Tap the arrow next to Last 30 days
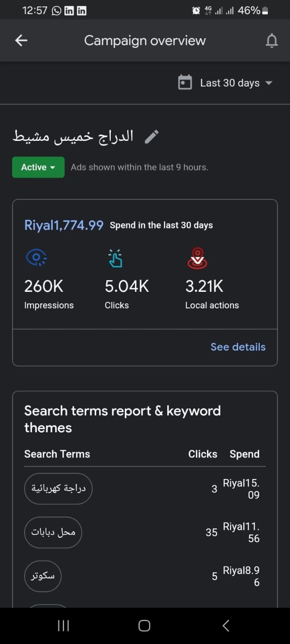The image size is (290, 644). (x=269, y=83)
